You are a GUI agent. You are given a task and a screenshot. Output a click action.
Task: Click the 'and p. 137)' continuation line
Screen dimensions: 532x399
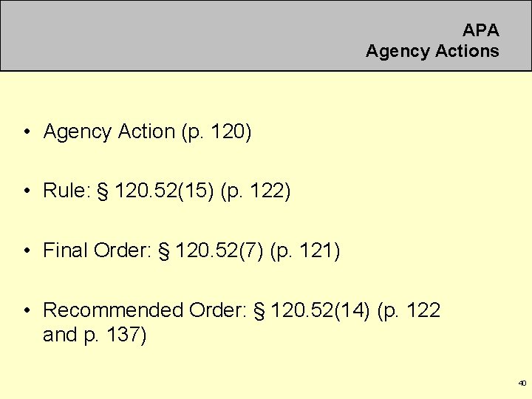coord(95,335)
